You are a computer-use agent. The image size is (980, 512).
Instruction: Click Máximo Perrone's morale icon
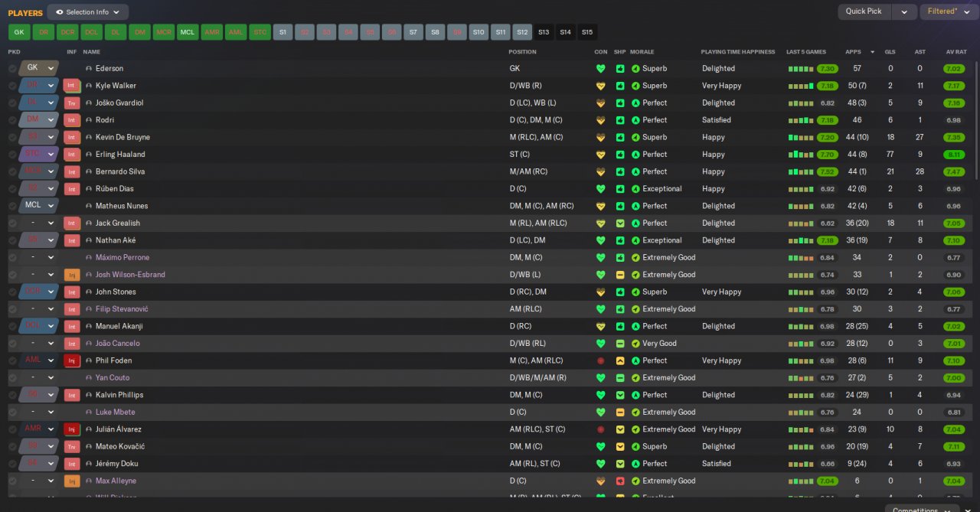click(635, 257)
